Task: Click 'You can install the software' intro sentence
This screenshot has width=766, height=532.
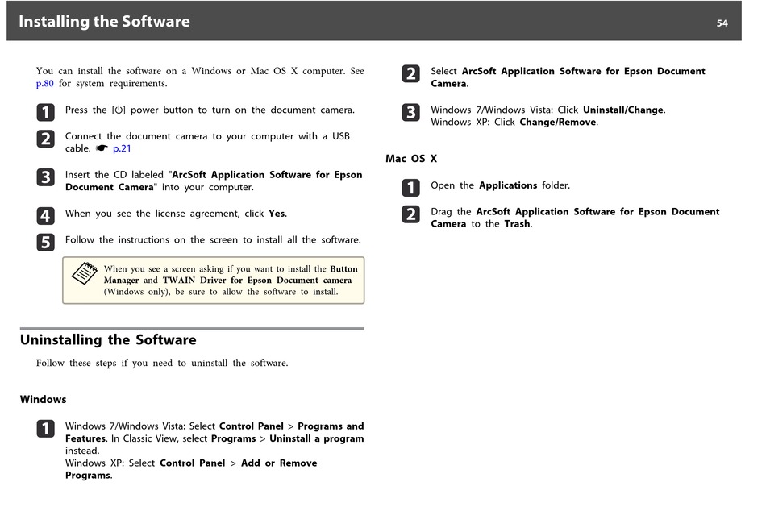Action: (200, 77)
